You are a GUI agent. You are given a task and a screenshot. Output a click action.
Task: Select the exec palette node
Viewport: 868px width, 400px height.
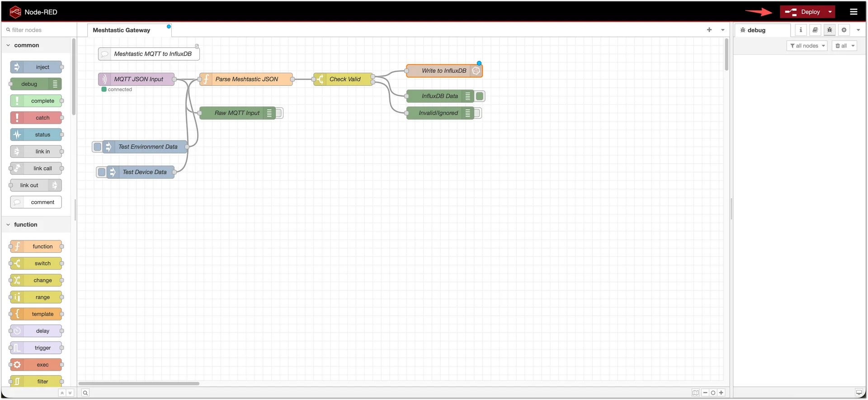[x=36, y=365]
